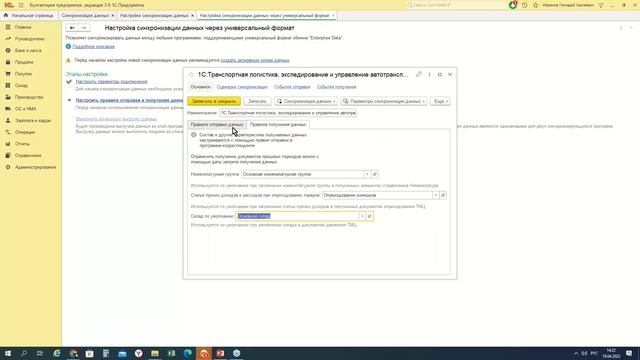Open the Администрирование section
Viewport: 640px width, 360px height.
[x=36, y=167]
